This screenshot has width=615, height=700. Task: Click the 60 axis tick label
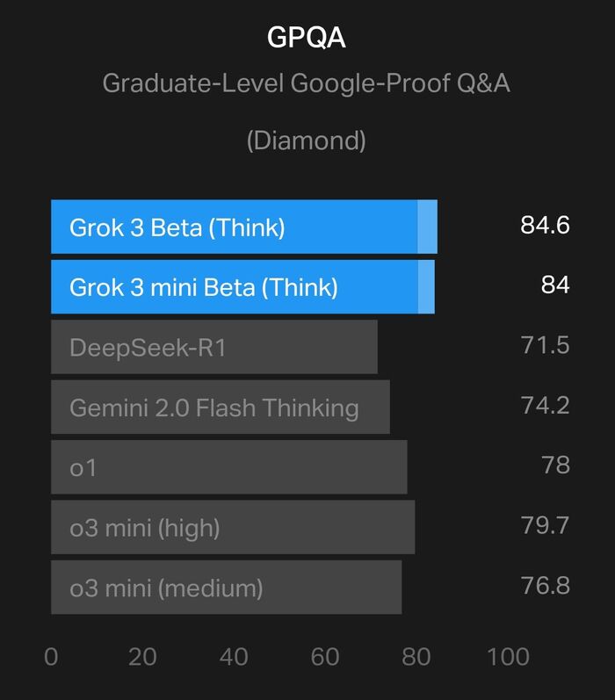[x=325, y=657]
